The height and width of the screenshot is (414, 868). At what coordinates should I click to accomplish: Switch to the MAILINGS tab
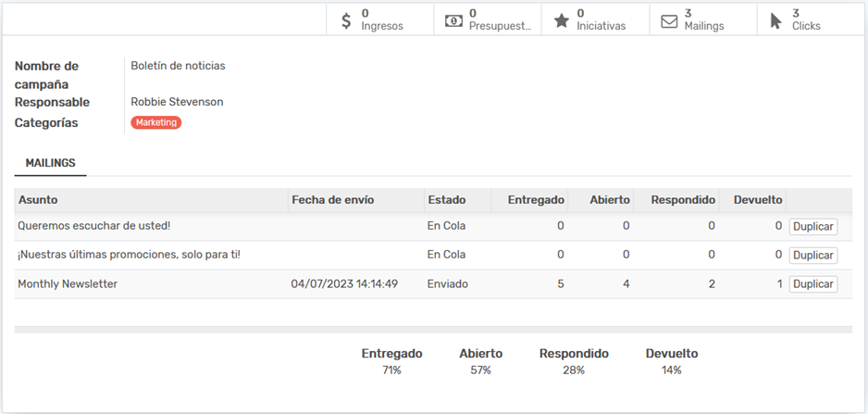[x=51, y=163]
